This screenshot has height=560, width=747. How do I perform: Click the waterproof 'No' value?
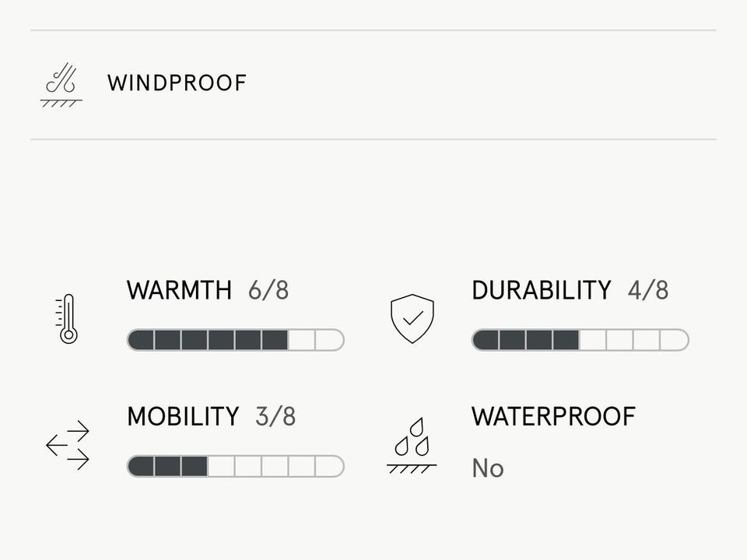tap(488, 468)
